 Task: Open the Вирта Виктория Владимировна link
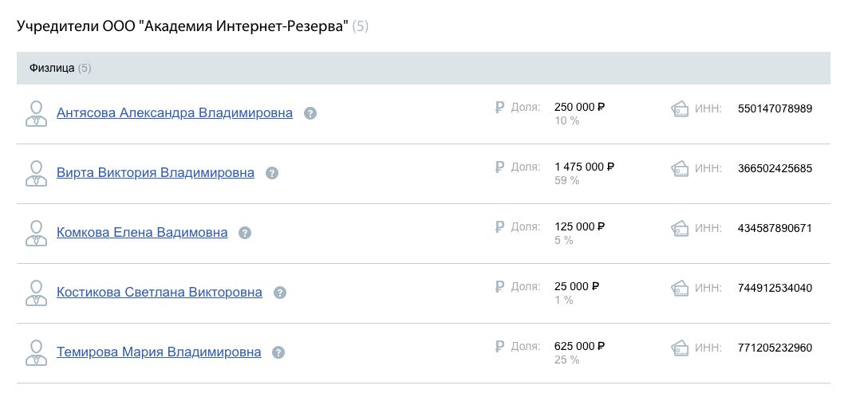(156, 173)
